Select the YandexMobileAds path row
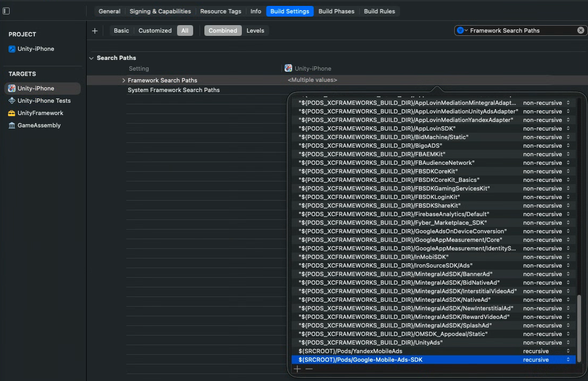 pyautogui.click(x=433, y=351)
